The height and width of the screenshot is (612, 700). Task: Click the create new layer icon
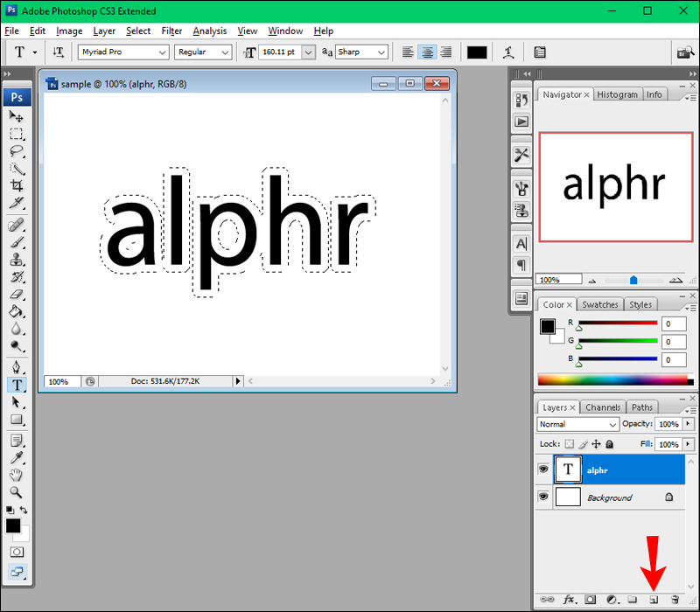point(653,600)
